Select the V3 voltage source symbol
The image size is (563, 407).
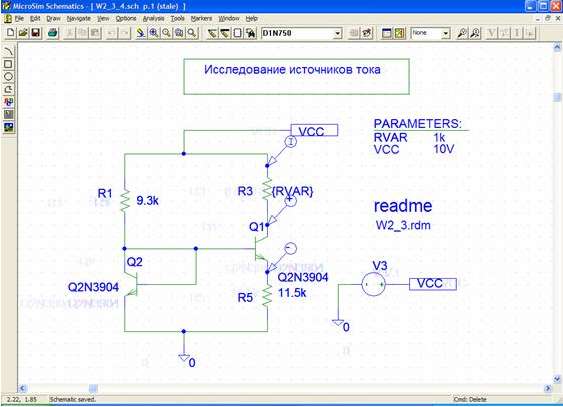tap(373, 284)
